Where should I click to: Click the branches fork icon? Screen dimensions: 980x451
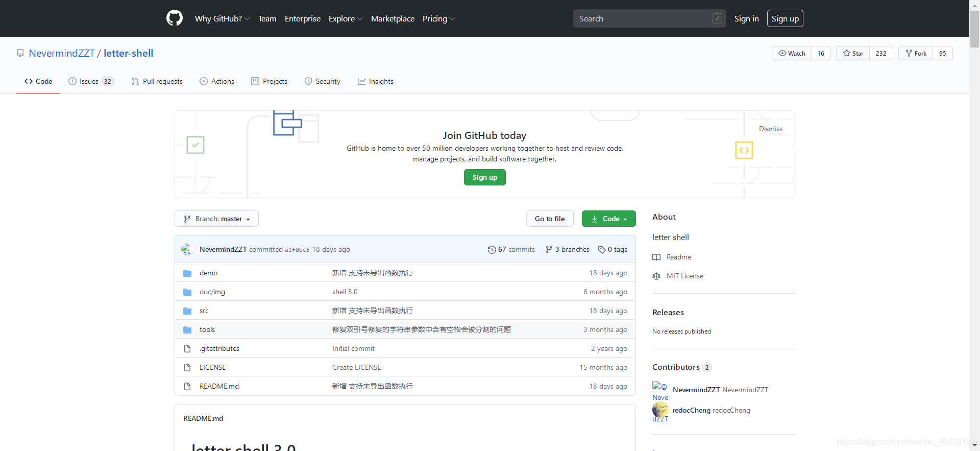tap(549, 250)
